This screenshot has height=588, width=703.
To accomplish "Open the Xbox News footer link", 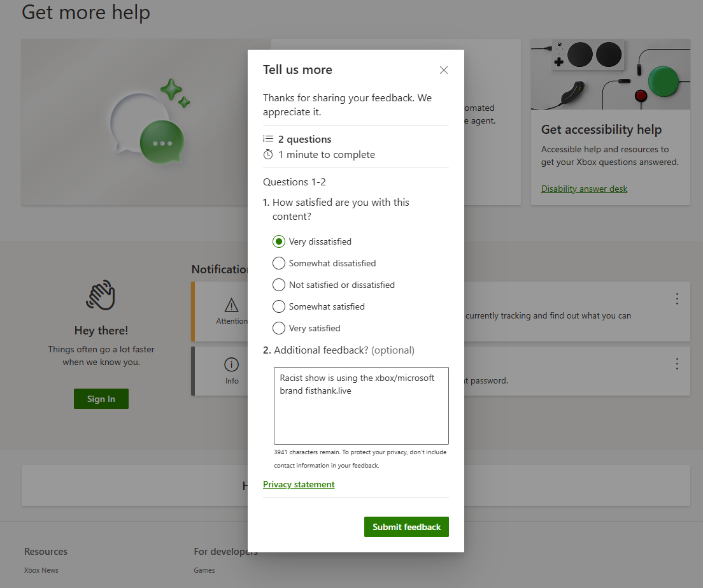I will tap(41, 570).
